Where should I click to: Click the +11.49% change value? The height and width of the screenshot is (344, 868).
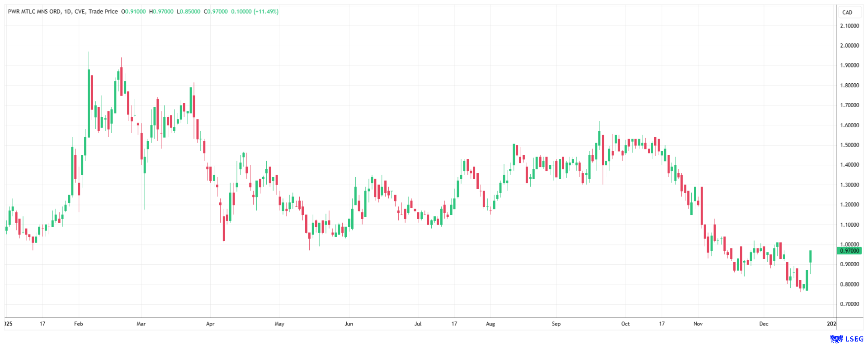pyautogui.click(x=266, y=11)
